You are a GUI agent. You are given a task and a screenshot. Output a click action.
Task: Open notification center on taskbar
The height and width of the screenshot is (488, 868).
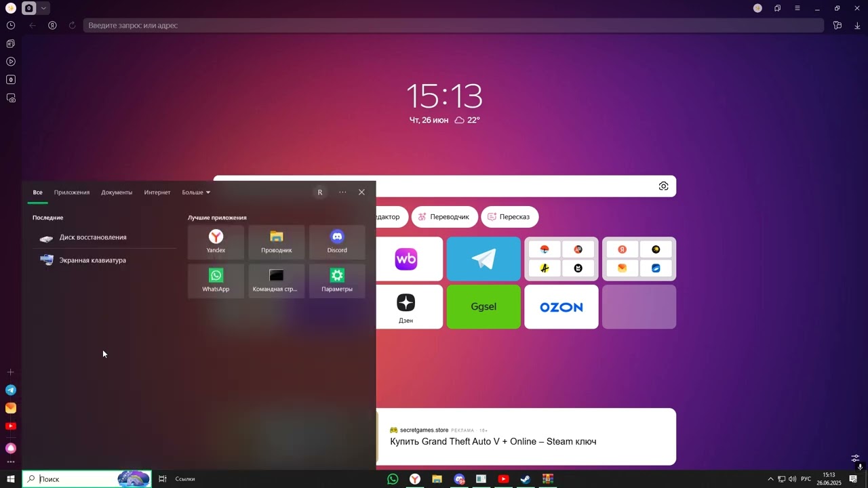[854, 479]
